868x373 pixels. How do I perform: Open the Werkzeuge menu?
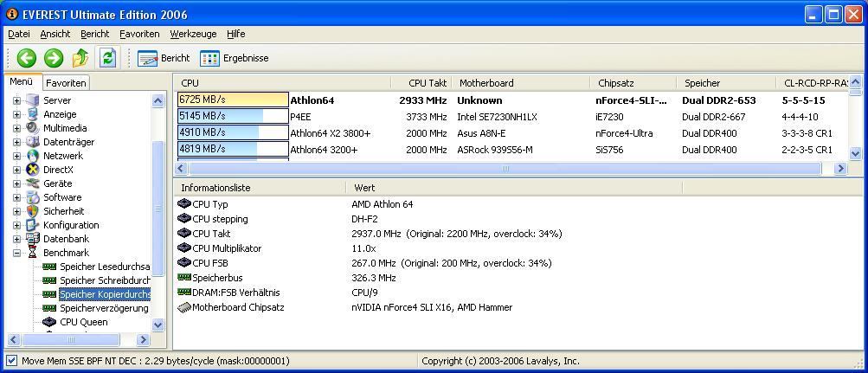(x=193, y=34)
